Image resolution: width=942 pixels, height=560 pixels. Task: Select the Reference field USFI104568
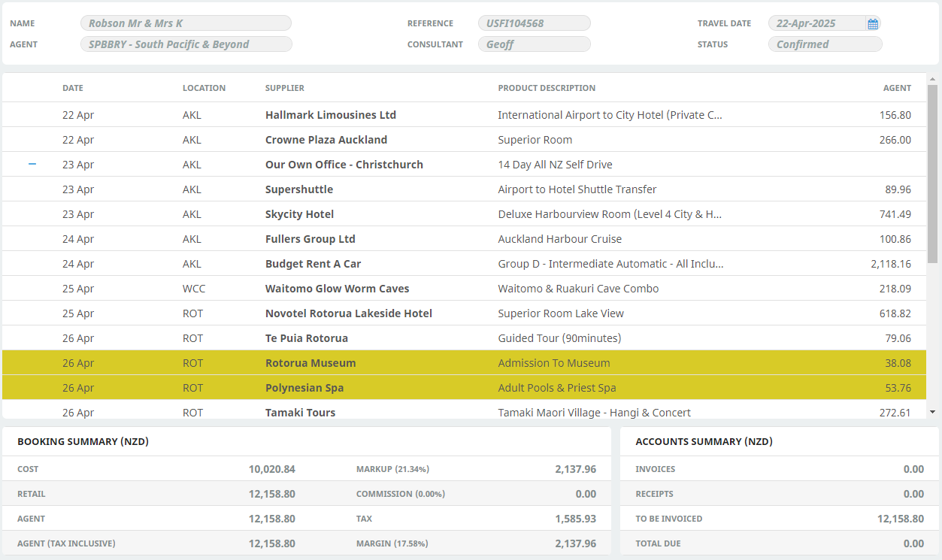(534, 23)
